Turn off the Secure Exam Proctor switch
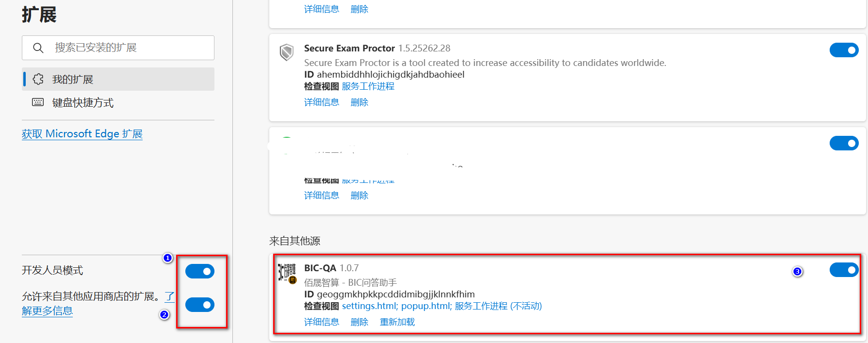Viewport: 868px width, 343px height. (x=844, y=50)
